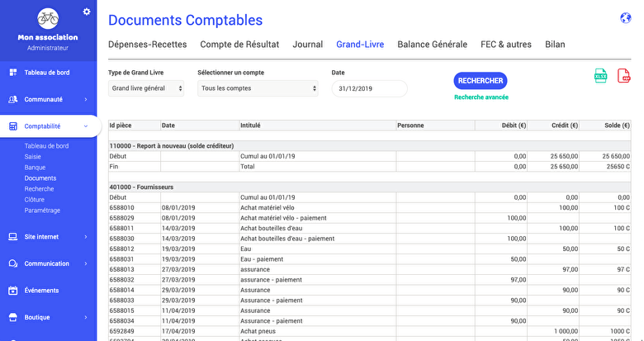This screenshot has width=644, height=341.
Task: Click the Comptabilité calculator icon
Action: (13, 126)
